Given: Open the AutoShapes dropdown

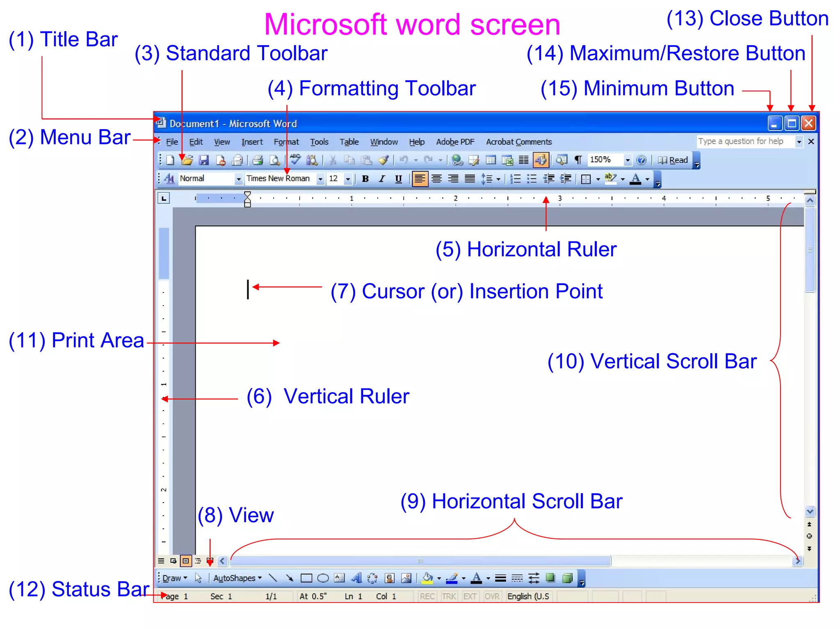Looking at the screenshot, I should pos(237,578).
